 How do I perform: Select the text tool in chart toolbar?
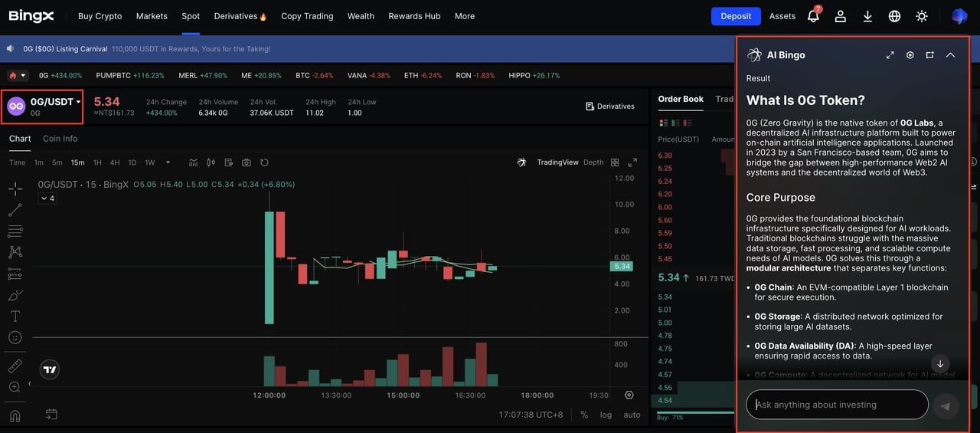coord(15,316)
